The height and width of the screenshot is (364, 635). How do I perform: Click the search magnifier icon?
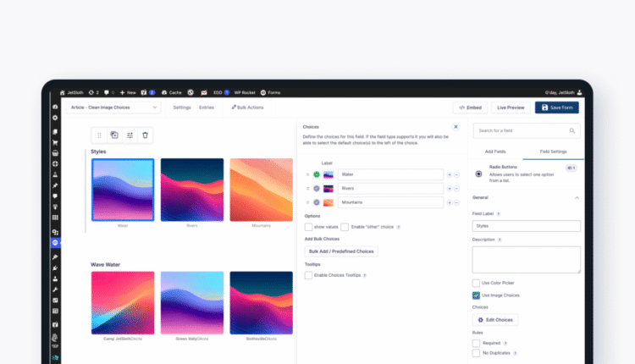pos(571,130)
